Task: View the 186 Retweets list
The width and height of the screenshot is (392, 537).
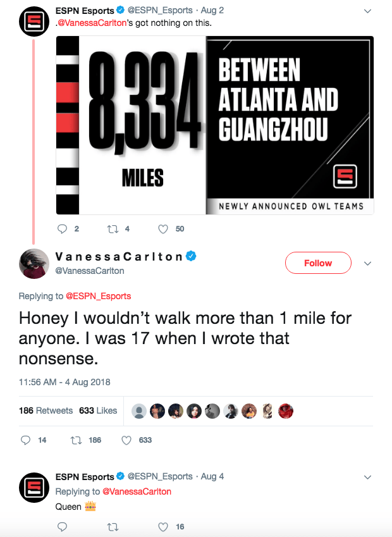Action: coord(46,410)
